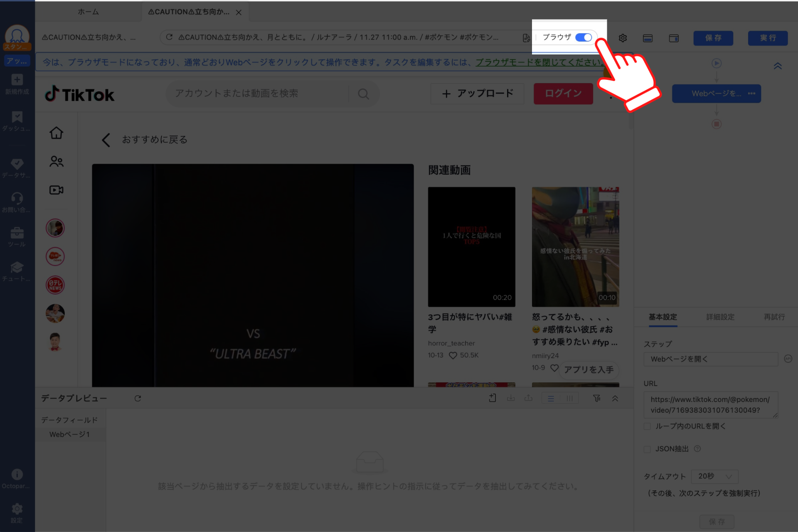Open the settings gear icon in the toolbar

pyautogui.click(x=623, y=38)
